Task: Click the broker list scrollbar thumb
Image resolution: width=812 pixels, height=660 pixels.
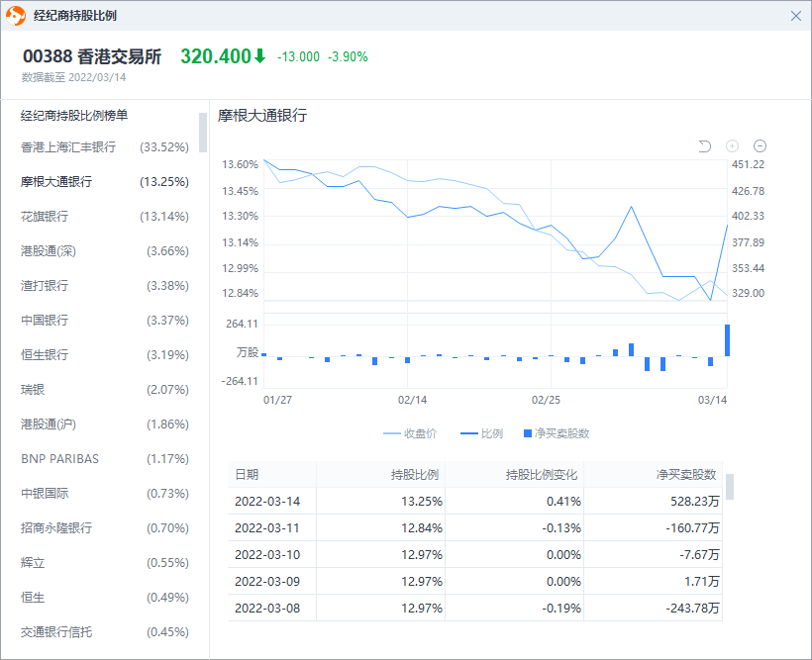Action: click(203, 132)
